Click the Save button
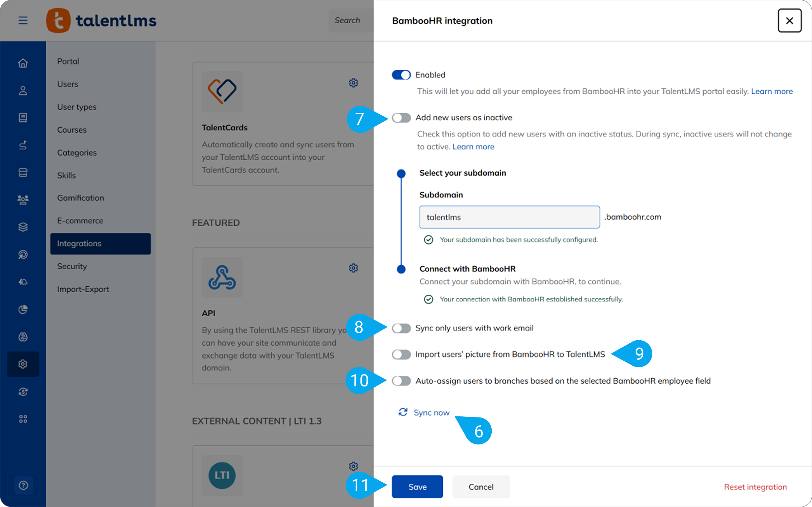 (417, 487)
